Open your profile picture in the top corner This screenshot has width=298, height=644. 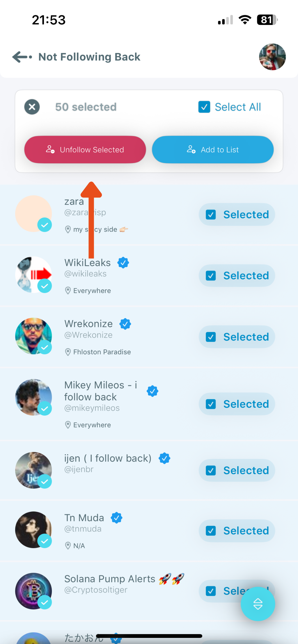[x=272, y=57]
